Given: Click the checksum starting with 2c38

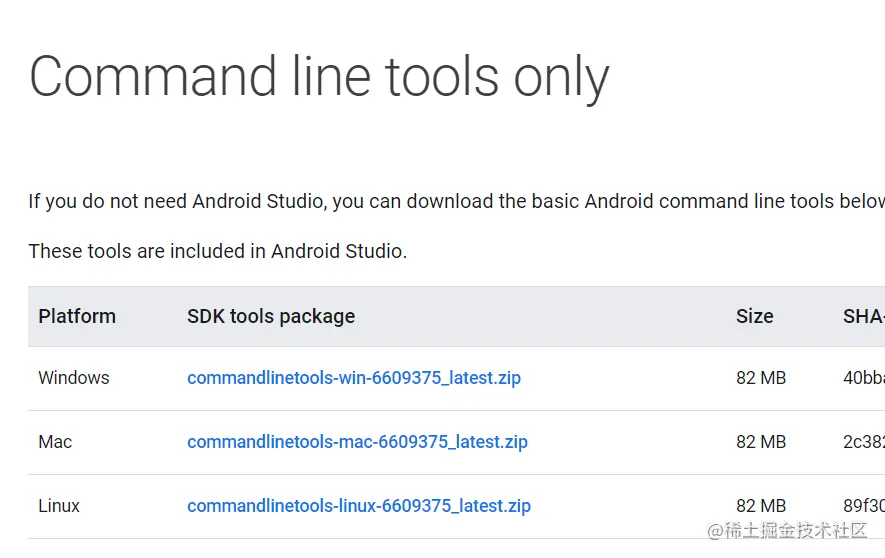Looking at the screenshot, I should [x=863, y=442].
